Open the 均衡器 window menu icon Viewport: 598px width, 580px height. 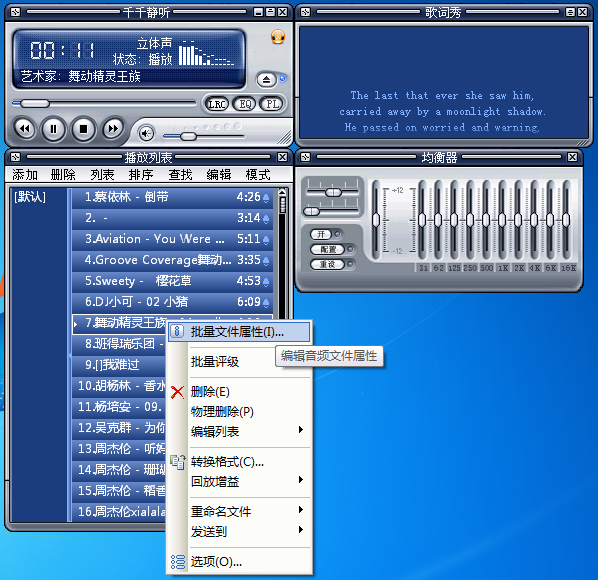305,157
